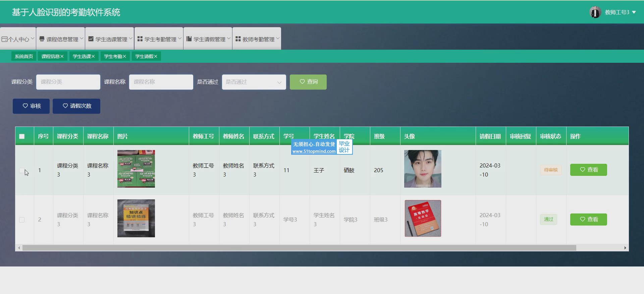Expand the 学生请假管理 menu chevron
Viewport: 644px width, 294px height.
pyautogui.click(x=228, y=38)
